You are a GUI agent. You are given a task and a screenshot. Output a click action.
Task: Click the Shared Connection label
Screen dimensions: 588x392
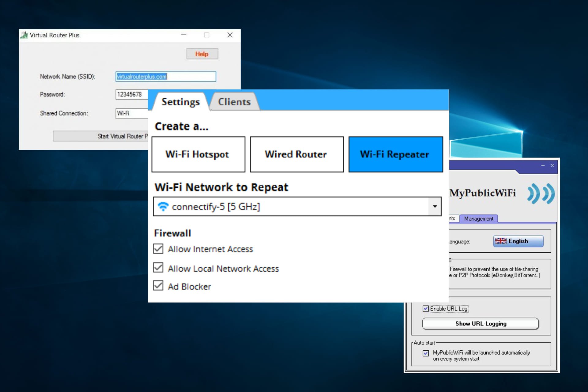pos(64,113)
